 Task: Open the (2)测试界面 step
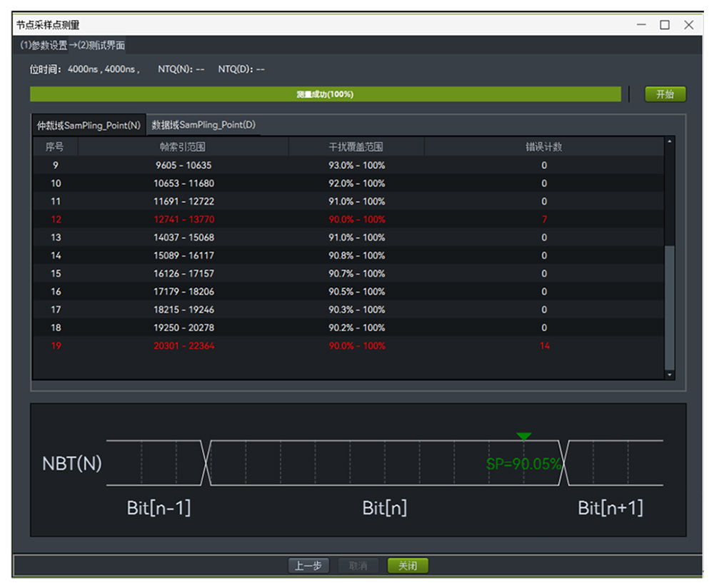101,46
